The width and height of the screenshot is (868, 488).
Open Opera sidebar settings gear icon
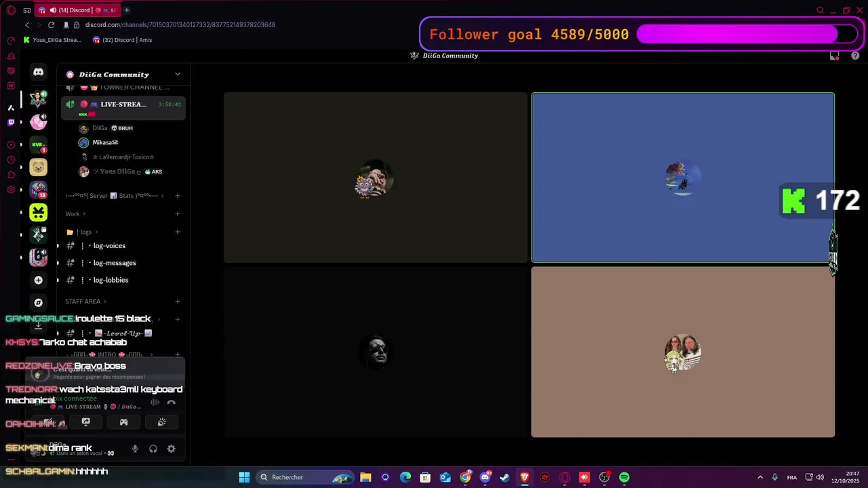(x=11, y=190)
